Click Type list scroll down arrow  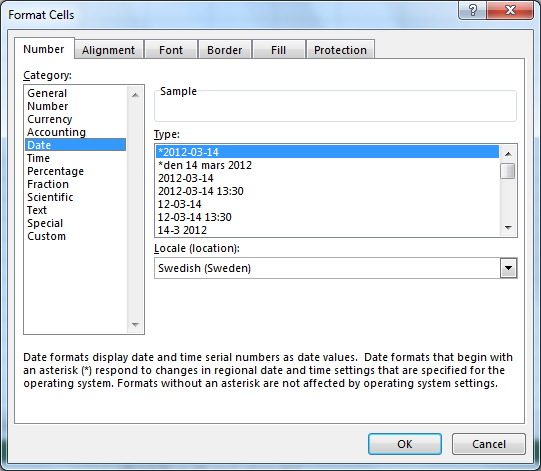click(x=508, y=227)
